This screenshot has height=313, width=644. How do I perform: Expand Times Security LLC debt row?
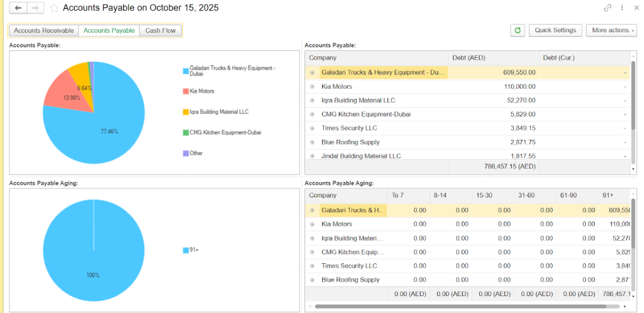tap(312, 128)
